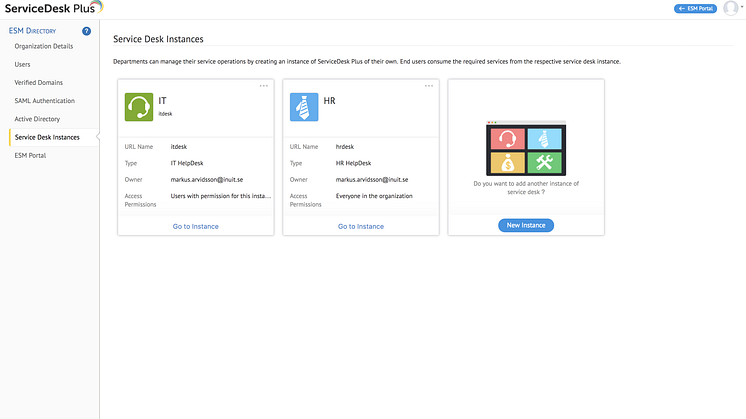Image resolution: width=746 pixels, height=419 pixels.
Task: Open ESM Portal in the sidebar
Action: tap(30, 156)
